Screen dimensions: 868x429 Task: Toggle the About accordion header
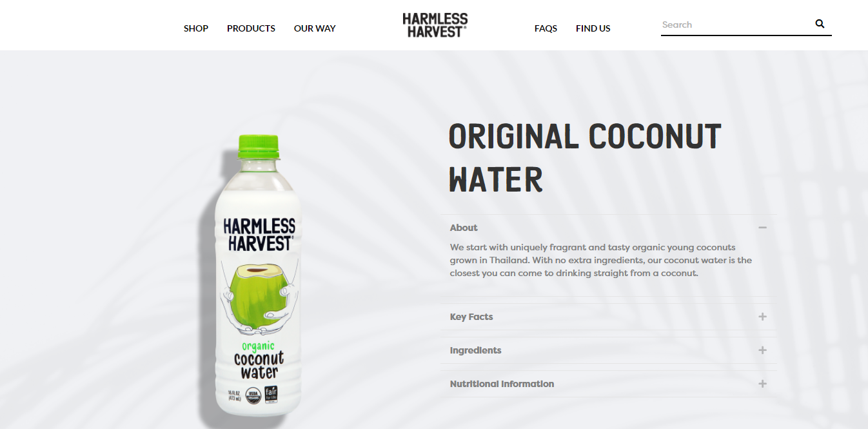[x=609, y=228]
